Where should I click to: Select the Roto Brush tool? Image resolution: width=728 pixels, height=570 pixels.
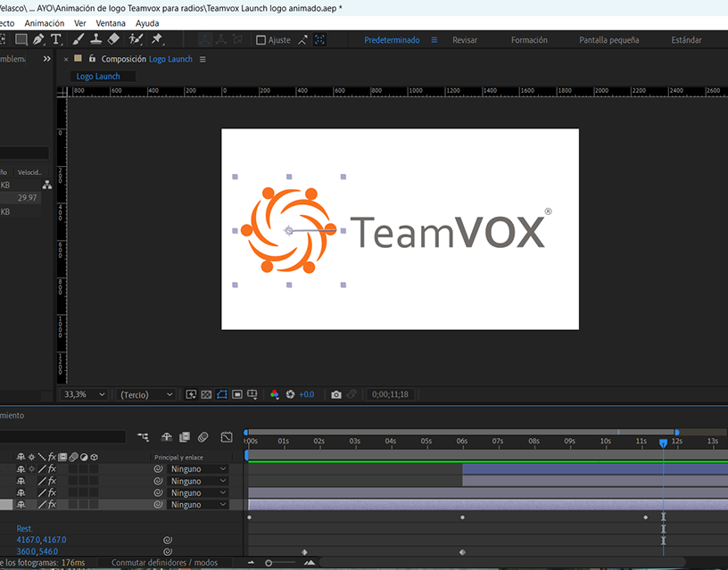pyautogui.click(x=136, y=39)
